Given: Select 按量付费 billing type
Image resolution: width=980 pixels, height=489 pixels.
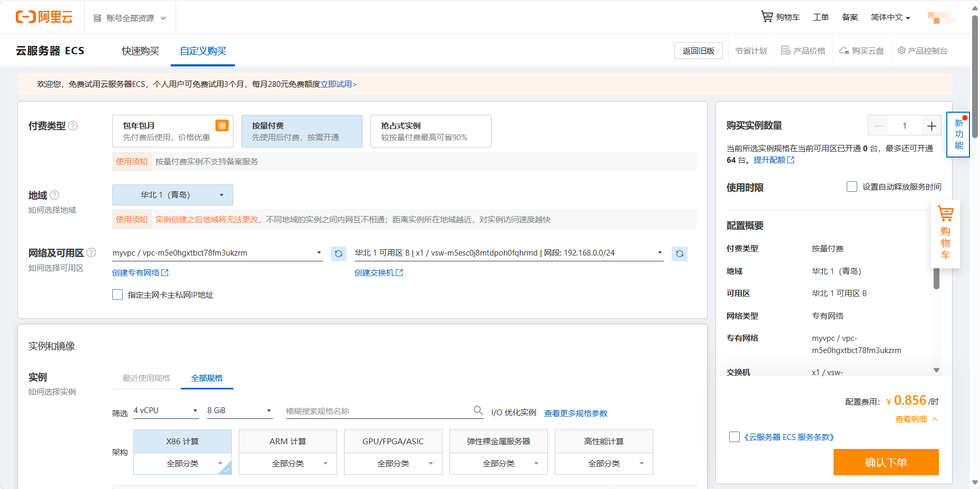Looking at the screenshot, I should pos(302,131).
